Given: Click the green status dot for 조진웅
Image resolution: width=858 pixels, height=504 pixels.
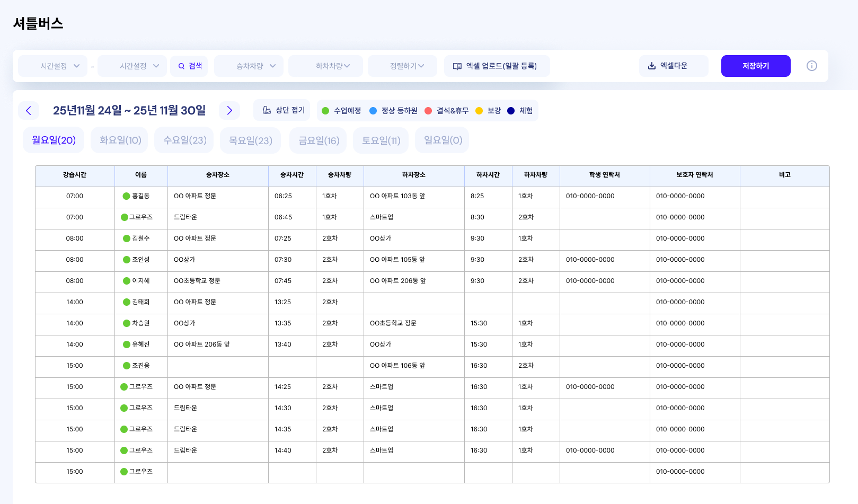Looking at the screenshot, I should pos(126,366).
